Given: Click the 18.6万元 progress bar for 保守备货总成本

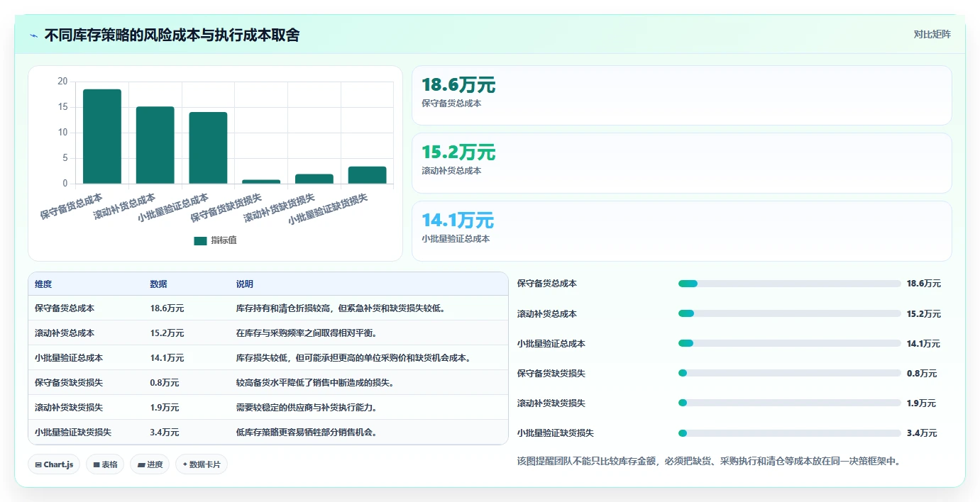Looking at the screenshot, I should (789, 284).
